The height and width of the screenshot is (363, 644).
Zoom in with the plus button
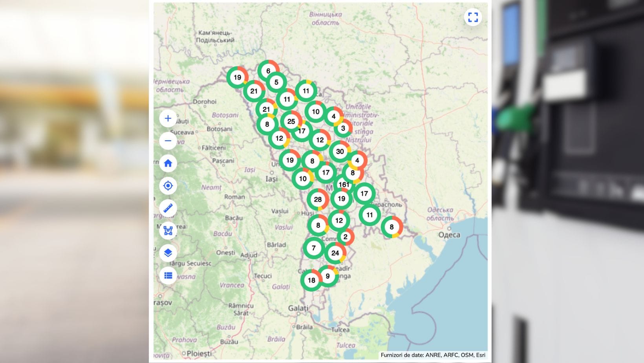pos(168,119)
